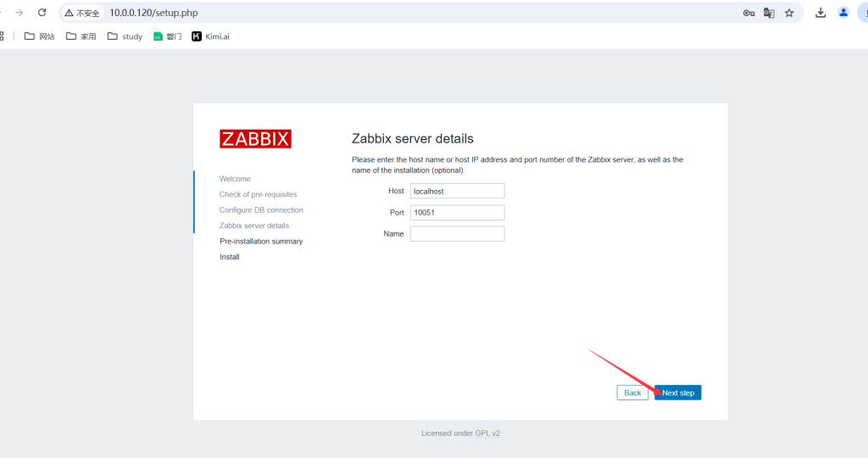Open the study bookmarks folder
The width and height of the screenshot is (868, 458).
[125, 36]
